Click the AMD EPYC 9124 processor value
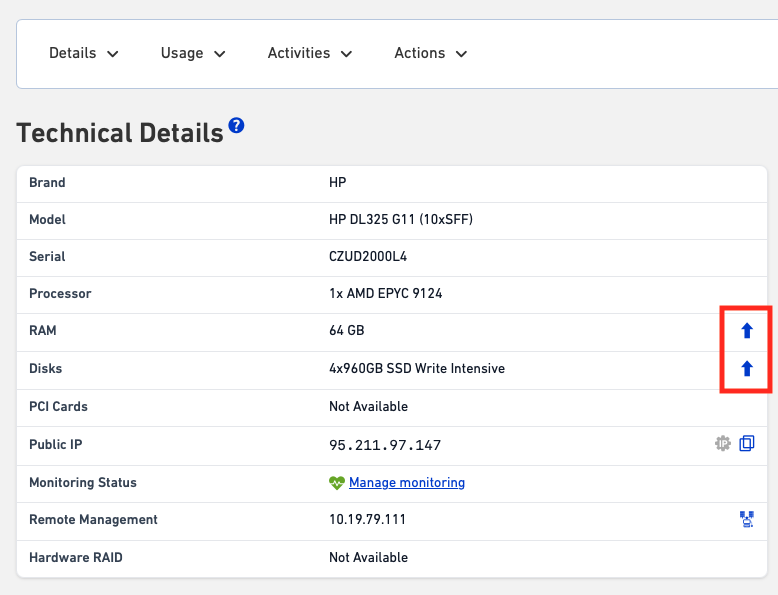The image size is (778, 595). (386, 294)
